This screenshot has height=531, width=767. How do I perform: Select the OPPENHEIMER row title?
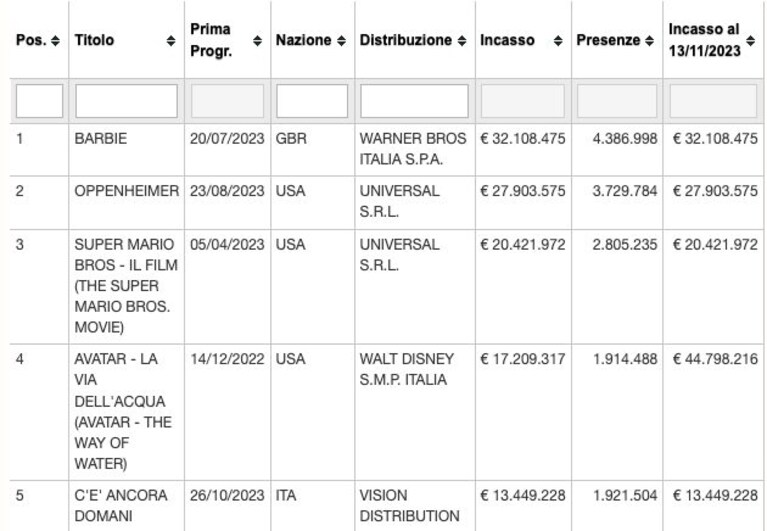point(127,191)
